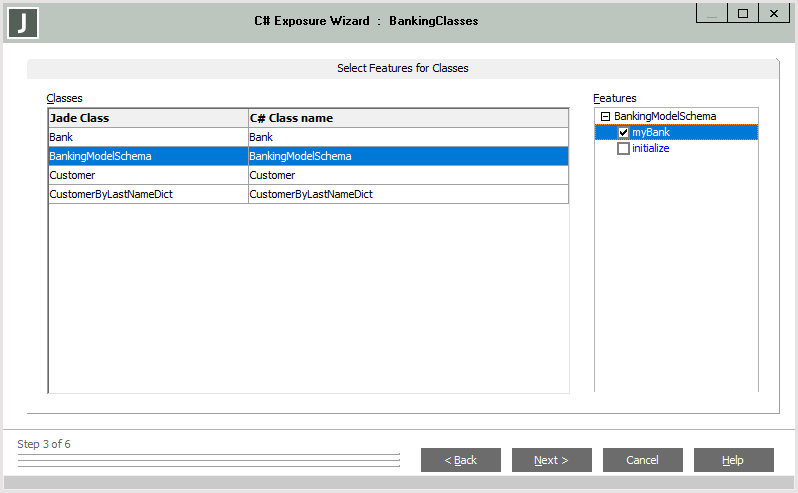Click the Jade Class column header
The image size is (798, 493).
148,118
